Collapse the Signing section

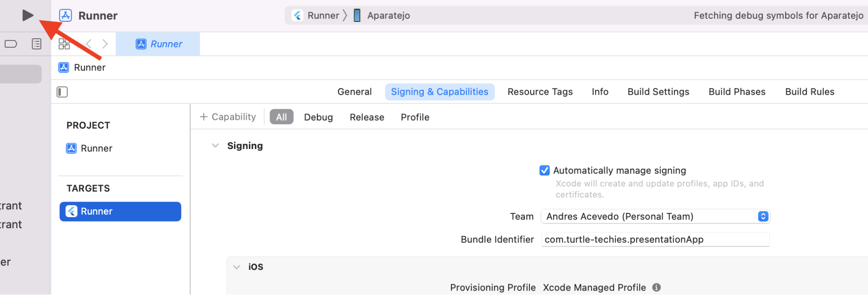215,146
